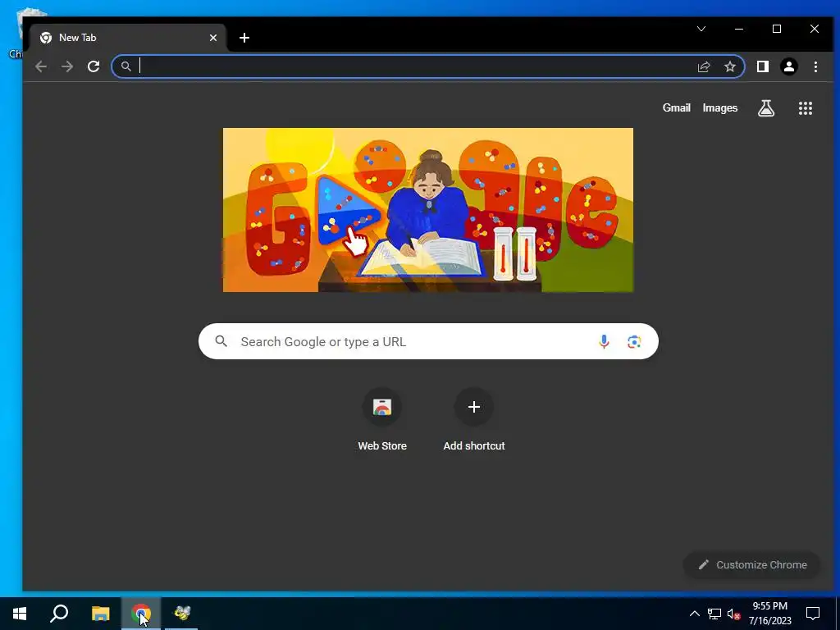Show hidden tray icons chevron
Screen dimensions: 840x630
(x=694, y=614)
